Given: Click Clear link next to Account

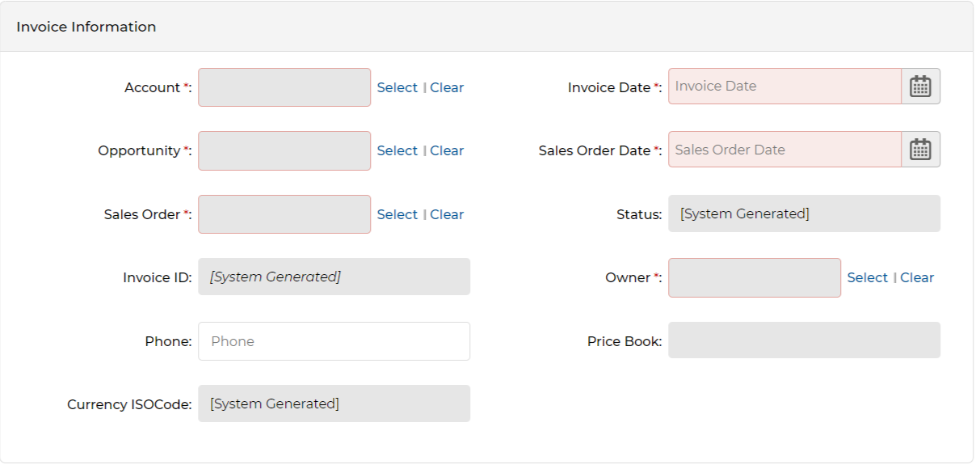Looking at the screenshot, I should 447,87.
